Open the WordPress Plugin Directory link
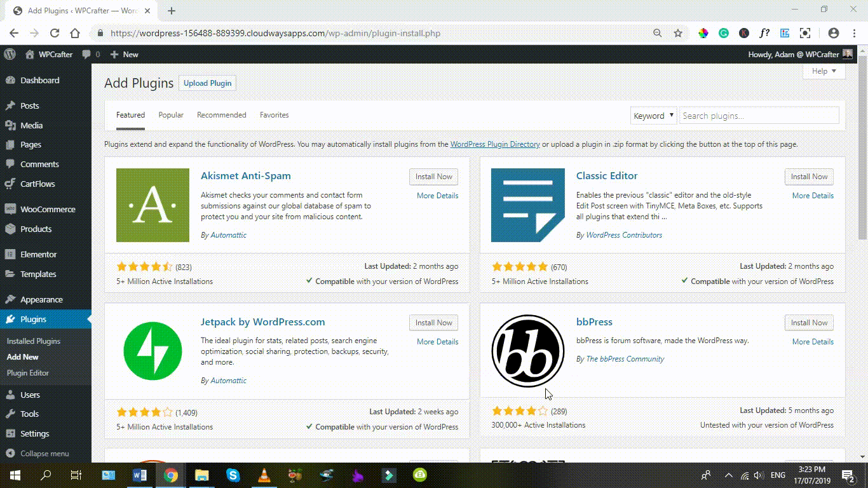 495,144
